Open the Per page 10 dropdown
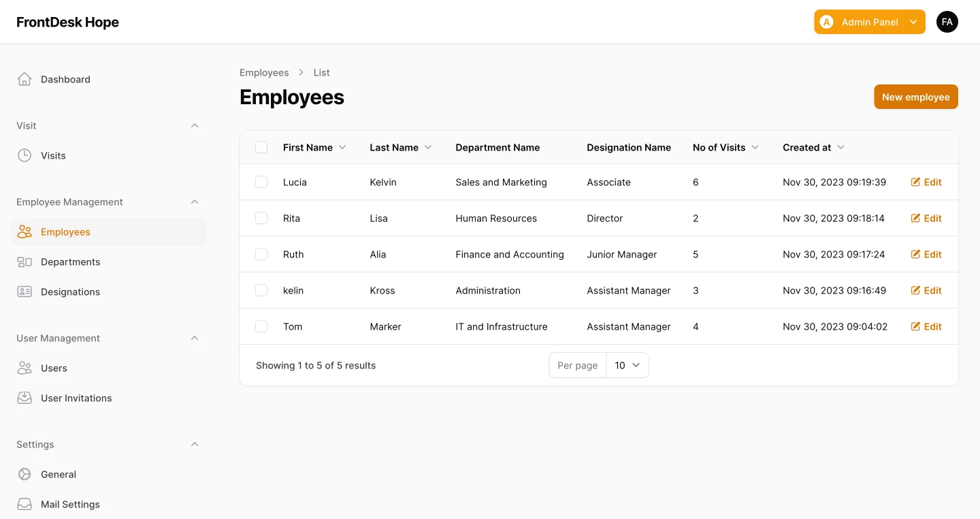 coord(627,365)
